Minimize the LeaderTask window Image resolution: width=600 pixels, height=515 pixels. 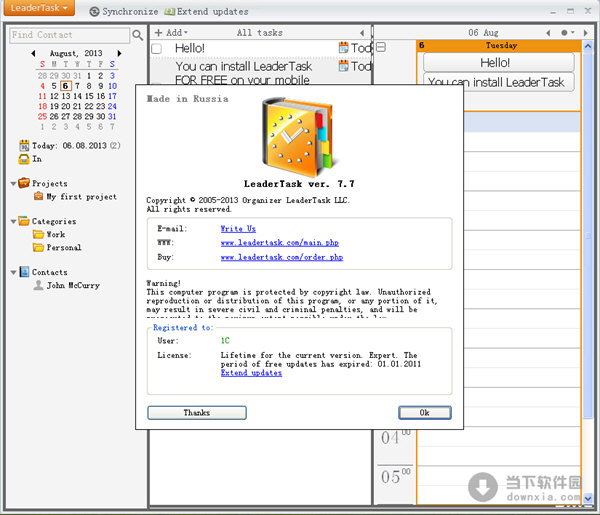(553, 12)
